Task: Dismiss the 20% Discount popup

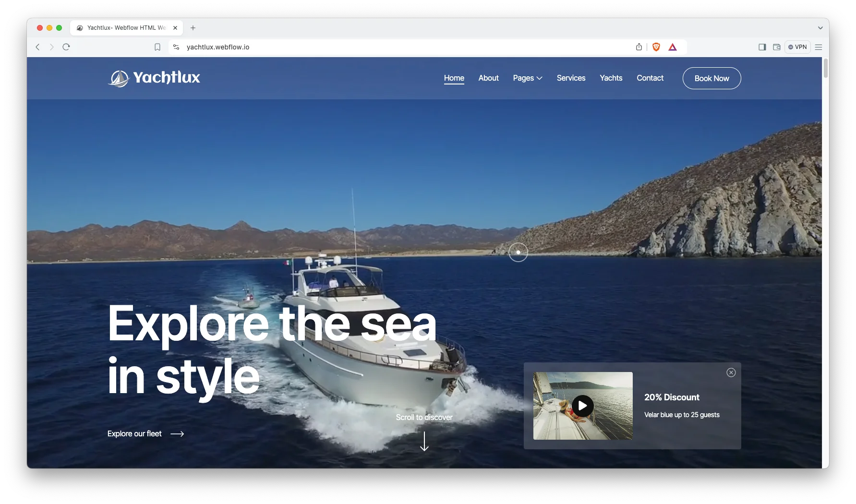Action: (731, 372)
